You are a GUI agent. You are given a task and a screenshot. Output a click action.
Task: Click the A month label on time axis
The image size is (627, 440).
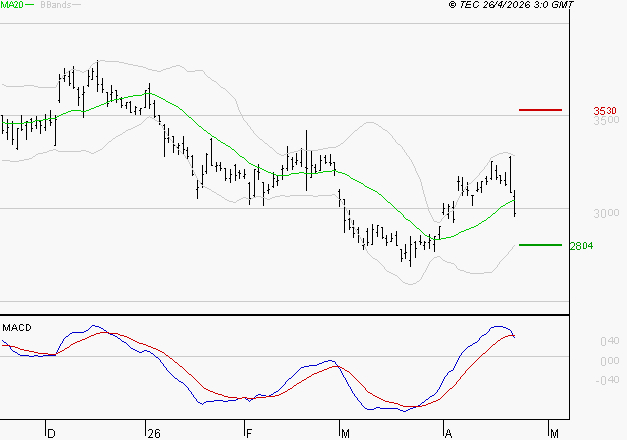(x=449, y=434)
